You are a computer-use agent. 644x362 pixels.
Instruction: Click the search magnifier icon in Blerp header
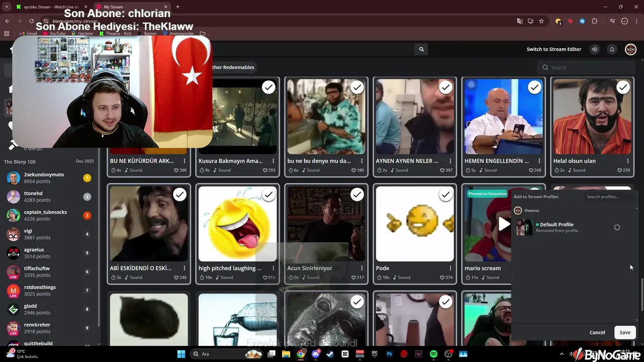pyautogui.click(x=422, y=49)
